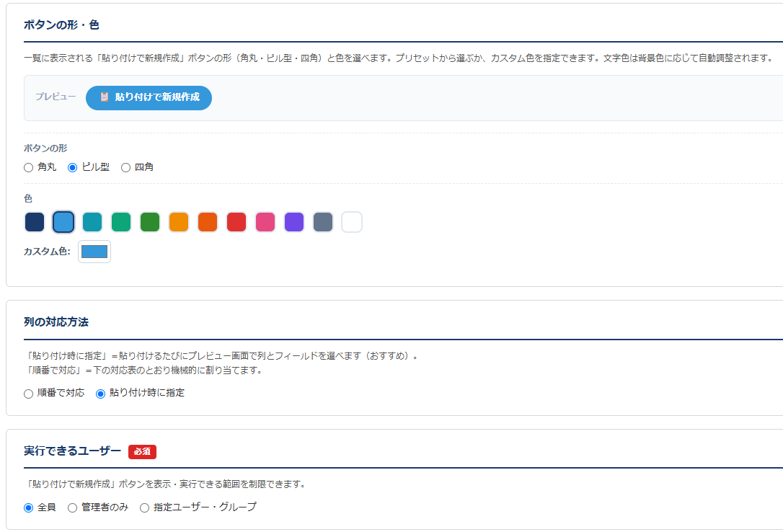
Task: Click the カスタム色: label
Action: (x=47, y=252)
